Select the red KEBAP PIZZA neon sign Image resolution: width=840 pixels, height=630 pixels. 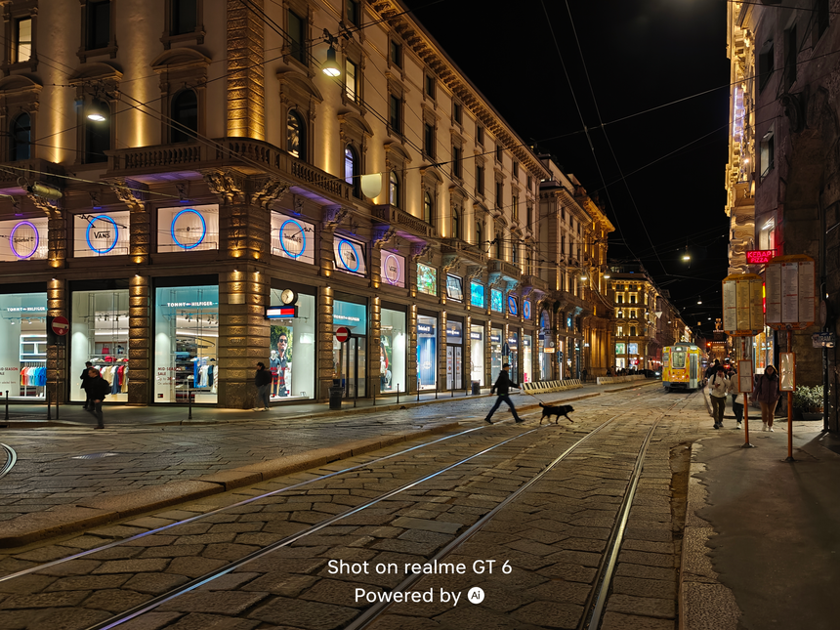point(759,256)
